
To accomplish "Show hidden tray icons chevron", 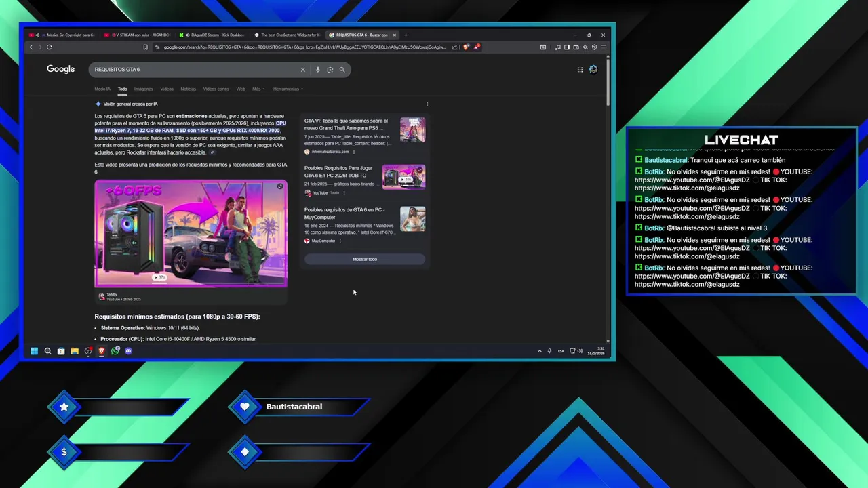I will (x=540, y=351).
